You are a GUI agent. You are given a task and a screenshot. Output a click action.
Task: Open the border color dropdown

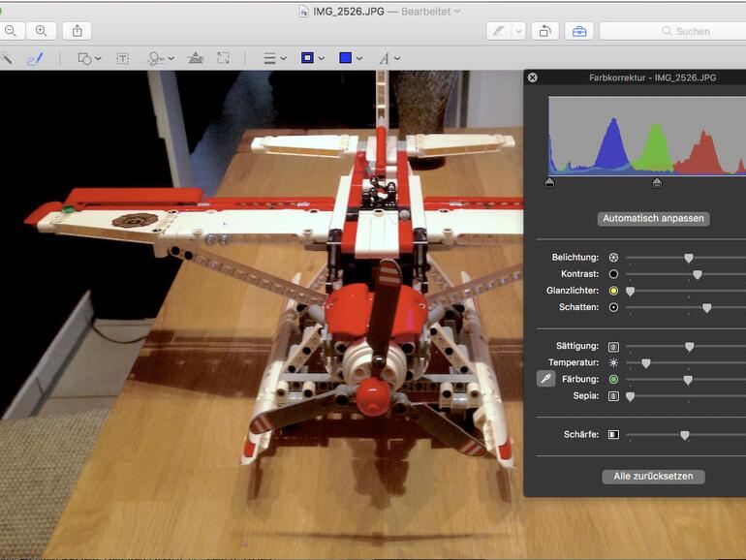coord(312,58)
